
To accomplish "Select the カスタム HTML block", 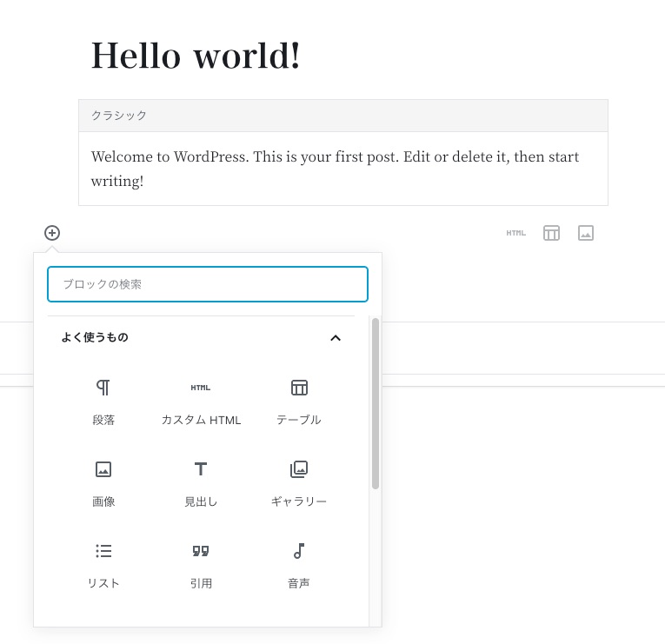I will click(201, 402).
